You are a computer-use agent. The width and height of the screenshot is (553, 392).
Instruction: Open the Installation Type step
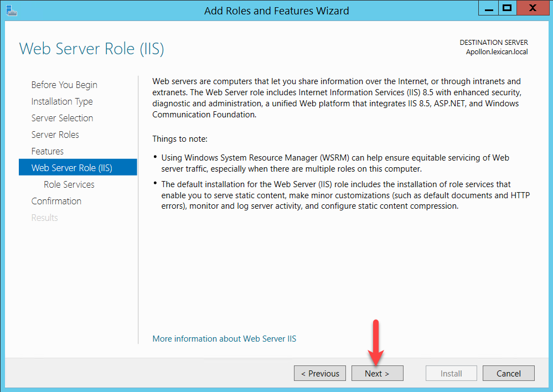62,102
